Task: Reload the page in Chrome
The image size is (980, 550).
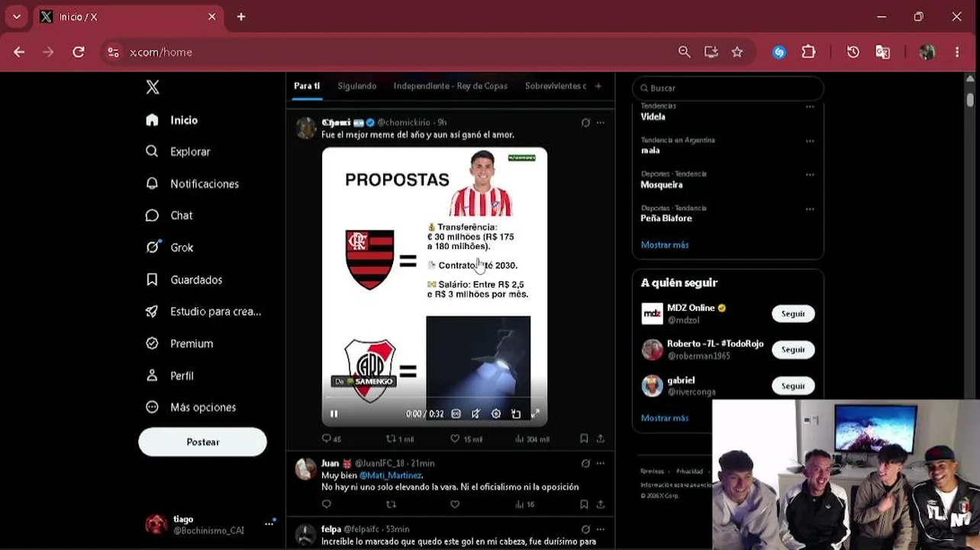Action: coord(79,52)
